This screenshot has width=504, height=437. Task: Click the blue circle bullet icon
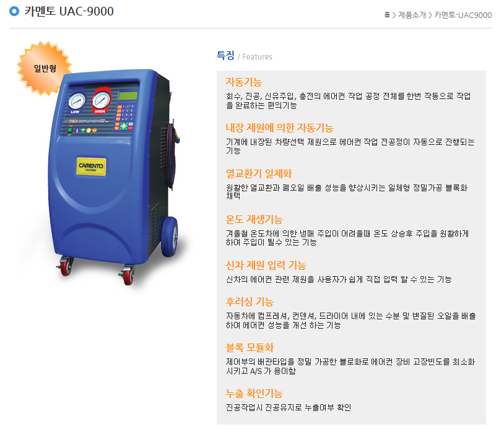click(14, 11)
